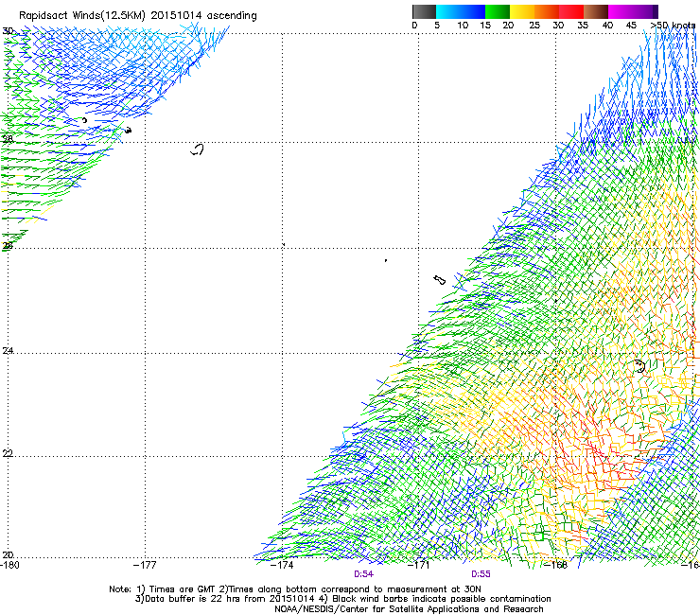Click the green 15-20 knots color segment

point(498,11)
